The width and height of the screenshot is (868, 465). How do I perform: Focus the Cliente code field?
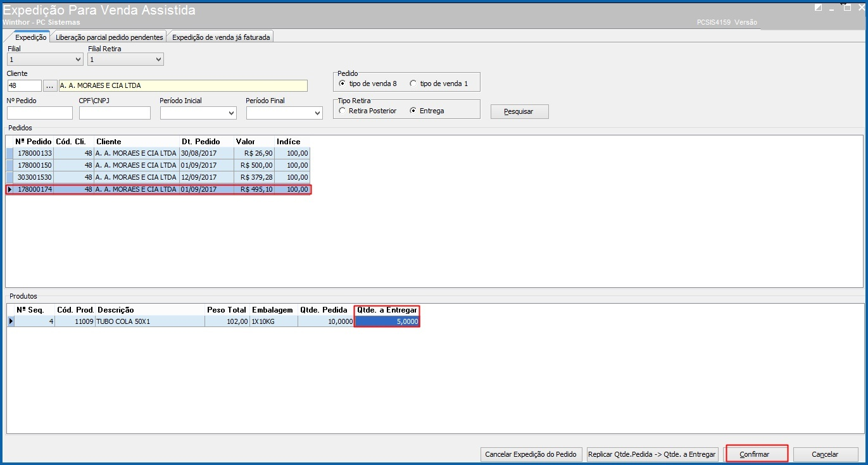pyautogui.click(x=24, y=85)
